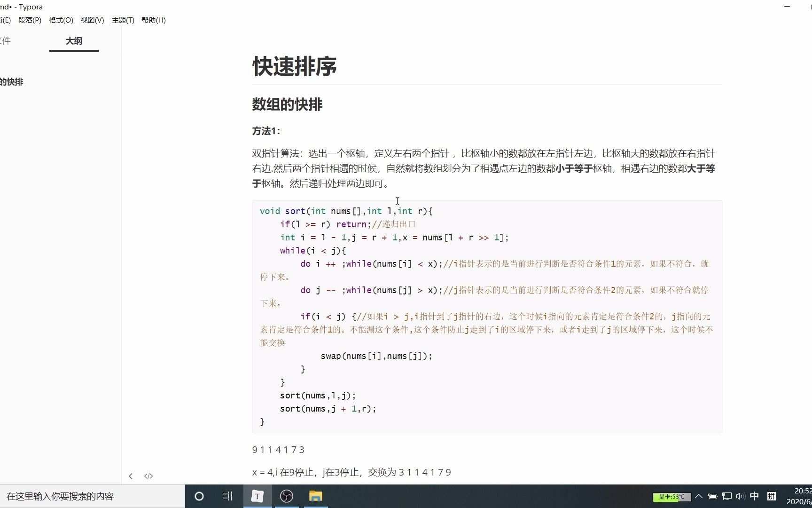Toggle source code mode icon
This screenshot has height=508, width=812.
coord(148,476)
